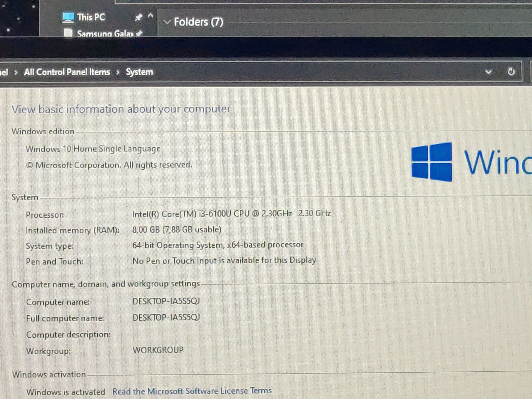Click the 'Pen and Touch:' label

(55, 262)
